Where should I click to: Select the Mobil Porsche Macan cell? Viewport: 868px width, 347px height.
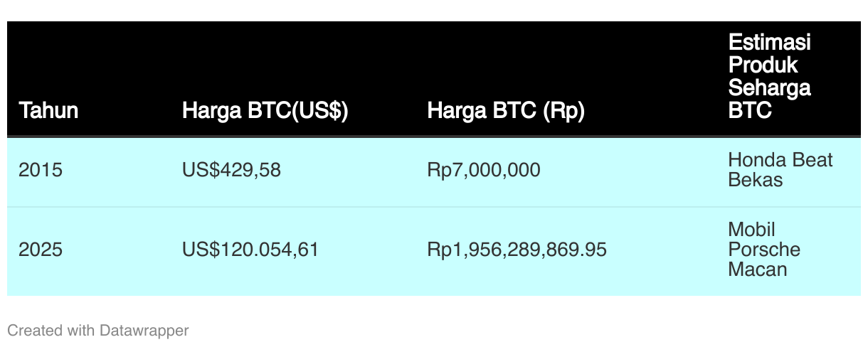[x=764, y=250]
